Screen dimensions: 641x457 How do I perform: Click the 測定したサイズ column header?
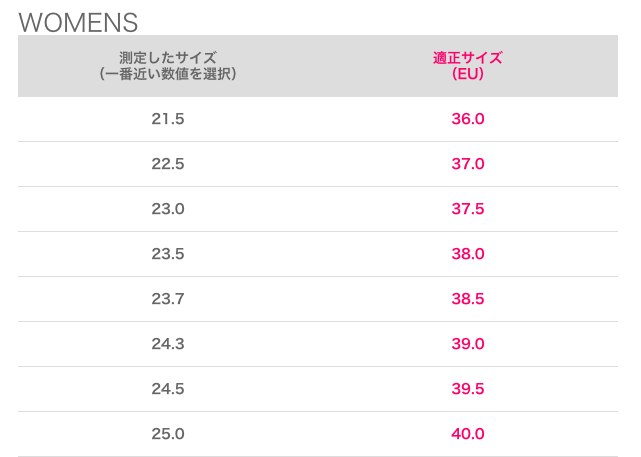coord(168,58)
